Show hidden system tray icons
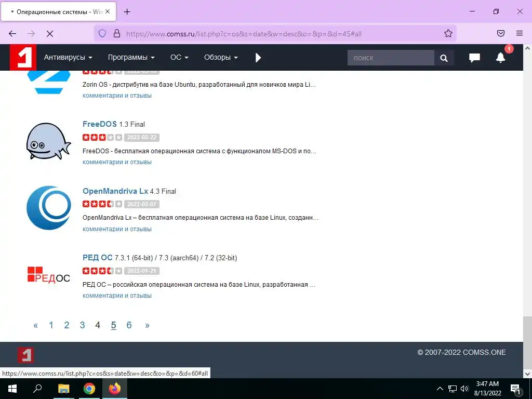 click(440, 389)
